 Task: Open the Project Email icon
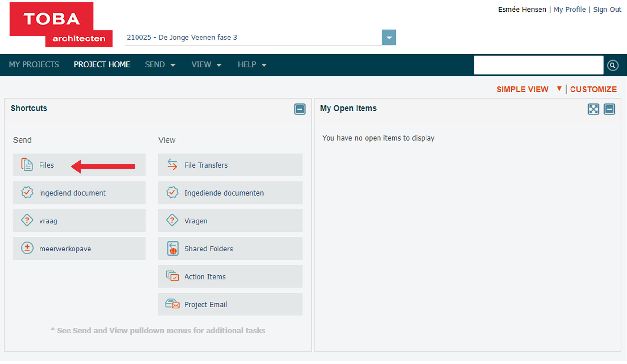[x=172, y=304]
